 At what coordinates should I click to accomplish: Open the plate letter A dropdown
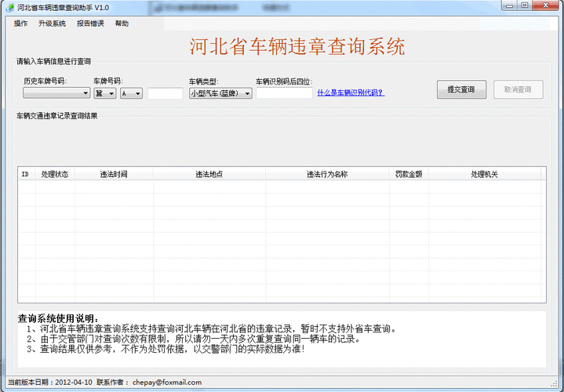pyautogui.click(x=131, y=93)
